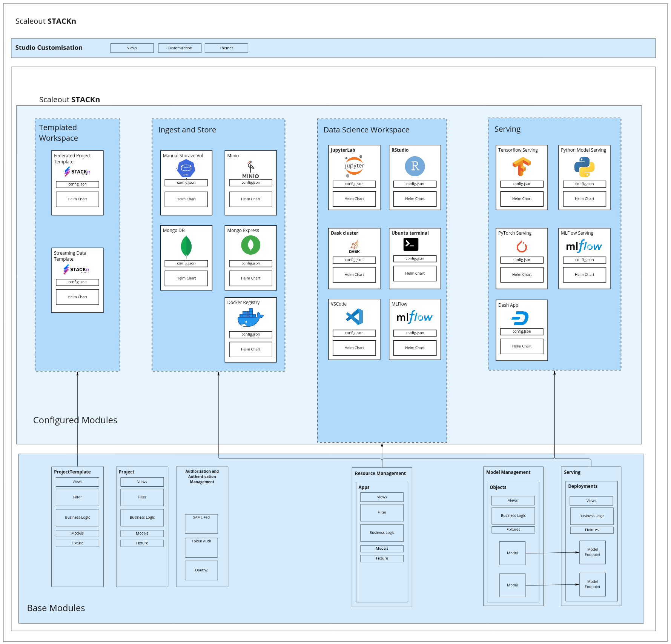Screen dimensions: 671x644
Task: Click Helm Chart under Docker Registry
Action: coord(250,349)
